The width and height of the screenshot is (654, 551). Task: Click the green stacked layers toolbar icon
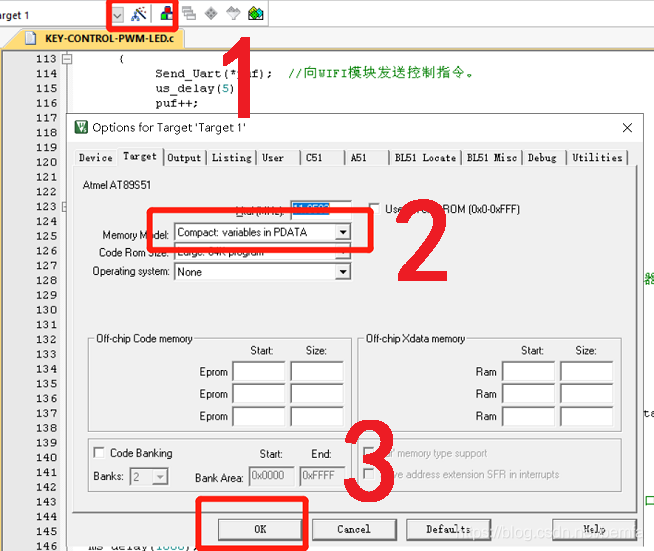coord(255,13)
